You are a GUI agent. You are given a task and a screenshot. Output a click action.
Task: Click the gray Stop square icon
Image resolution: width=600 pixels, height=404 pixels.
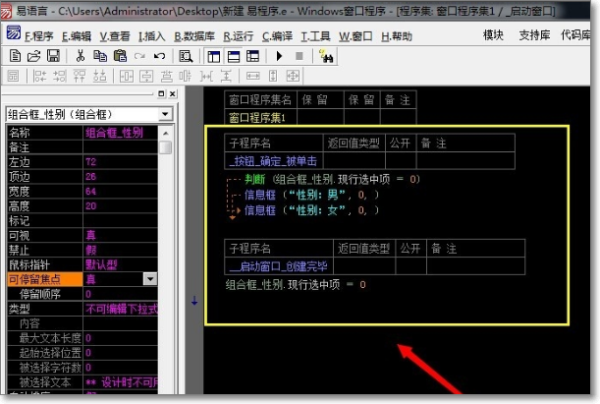pos(299,56)
